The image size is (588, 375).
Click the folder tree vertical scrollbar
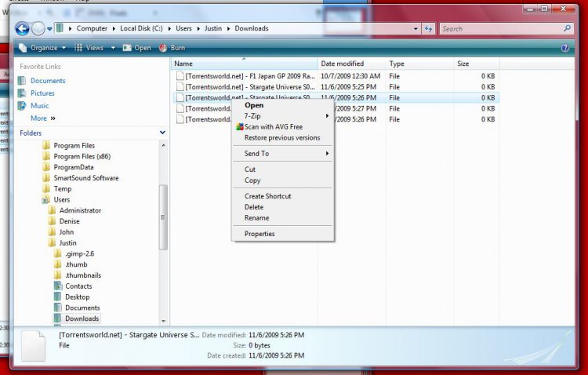tap(163, 217)
